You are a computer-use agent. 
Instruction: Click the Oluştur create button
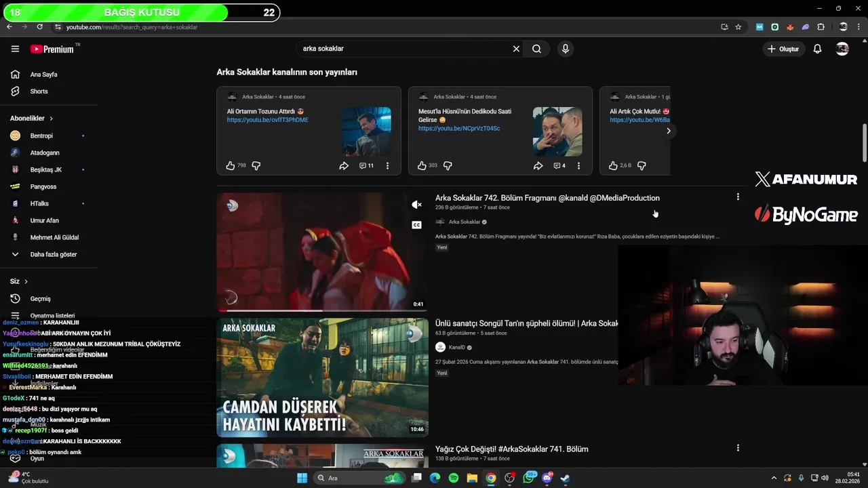pyautogui.click(x=783, y=49)
